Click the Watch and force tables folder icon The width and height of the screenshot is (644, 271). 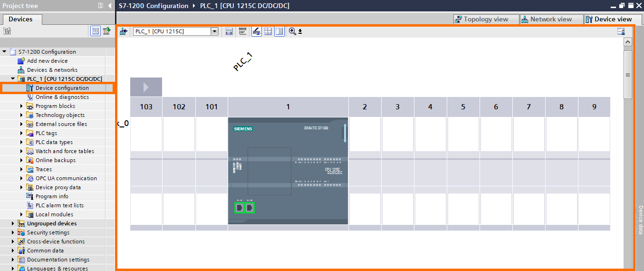pos(30,151)
